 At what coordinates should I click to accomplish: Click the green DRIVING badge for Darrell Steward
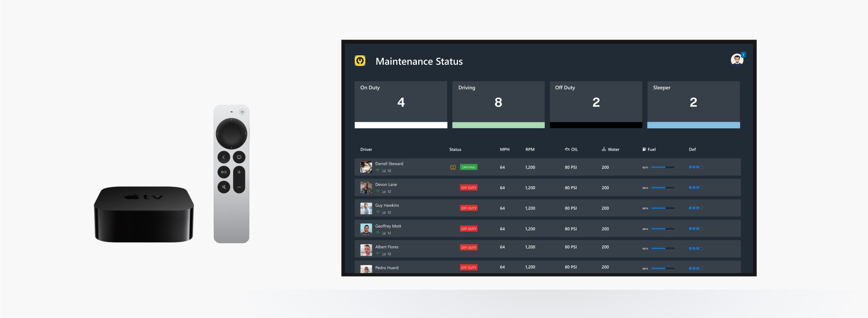pyautogui.click(x=469, y=167)
